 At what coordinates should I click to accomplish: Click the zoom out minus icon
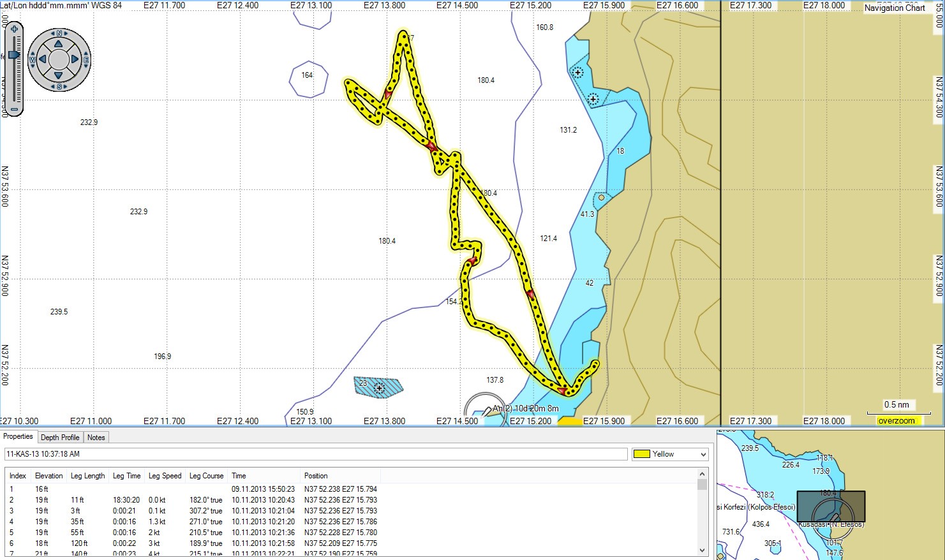14,109
